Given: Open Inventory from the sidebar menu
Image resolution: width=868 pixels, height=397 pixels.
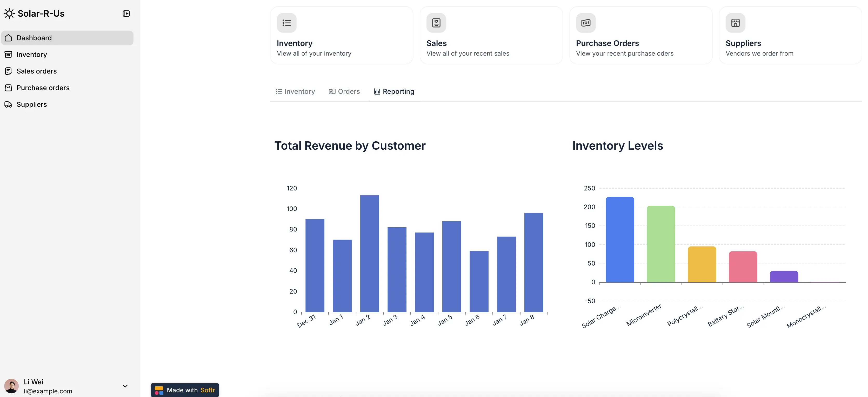Looking at the screenshot, I should point(32,55).
